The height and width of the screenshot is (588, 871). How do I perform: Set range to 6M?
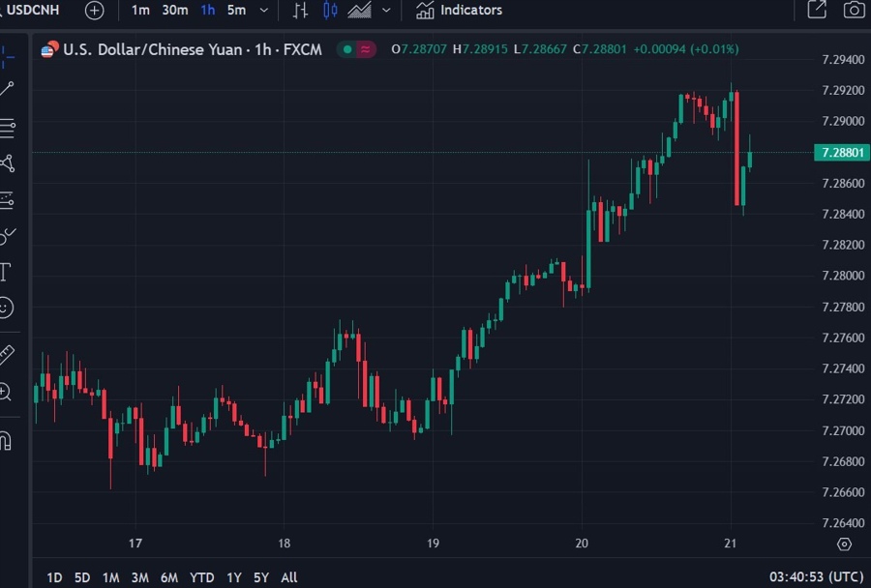(x=169, y=577)
